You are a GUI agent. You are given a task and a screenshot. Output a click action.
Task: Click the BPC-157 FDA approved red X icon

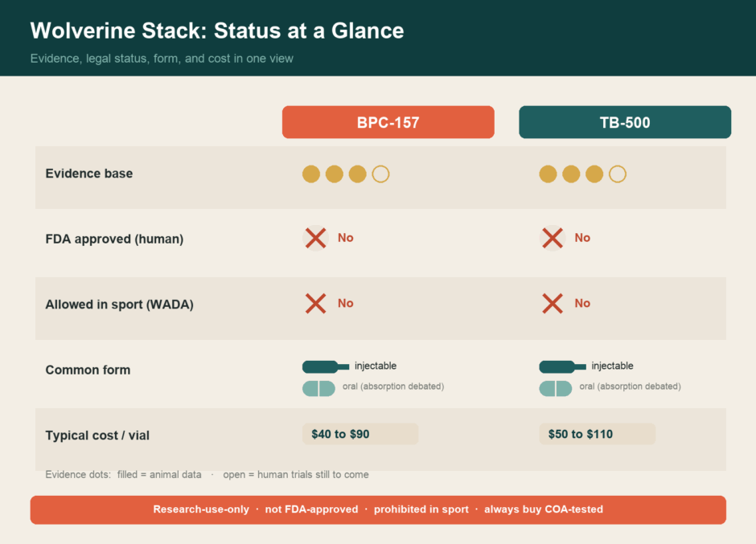[315, 238]
